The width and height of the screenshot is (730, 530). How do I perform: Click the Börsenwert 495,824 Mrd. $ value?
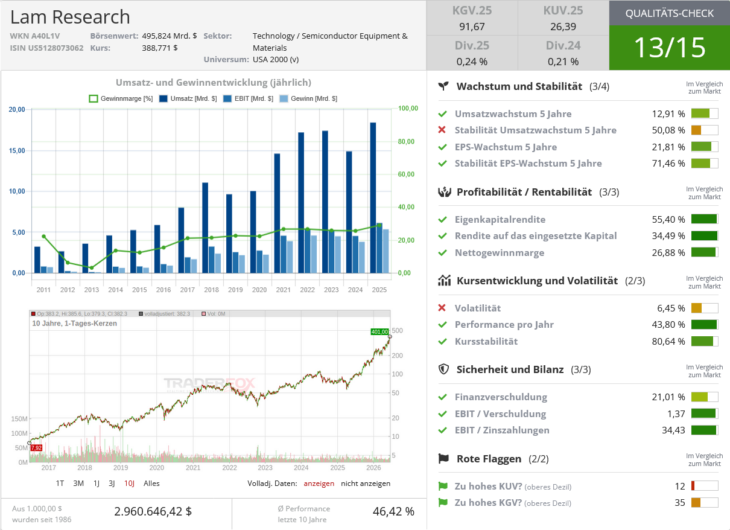pyautogui.click(x=169, y=36)
